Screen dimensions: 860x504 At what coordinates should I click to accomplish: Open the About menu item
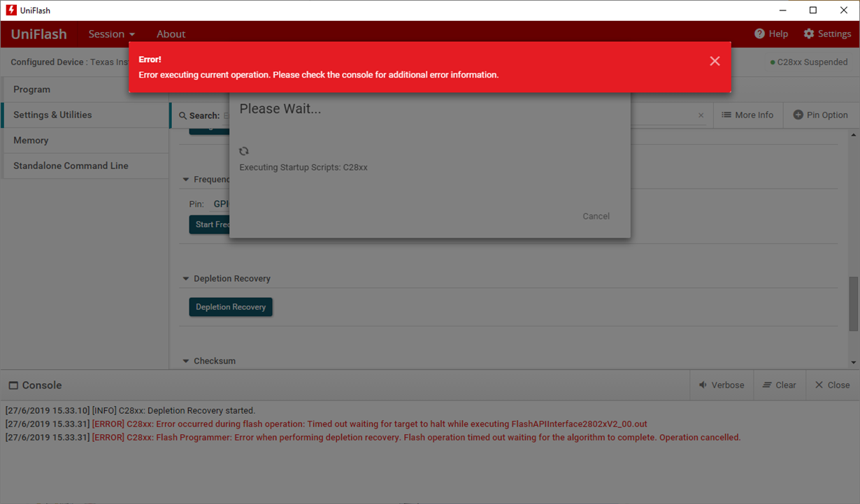(171, 34)
